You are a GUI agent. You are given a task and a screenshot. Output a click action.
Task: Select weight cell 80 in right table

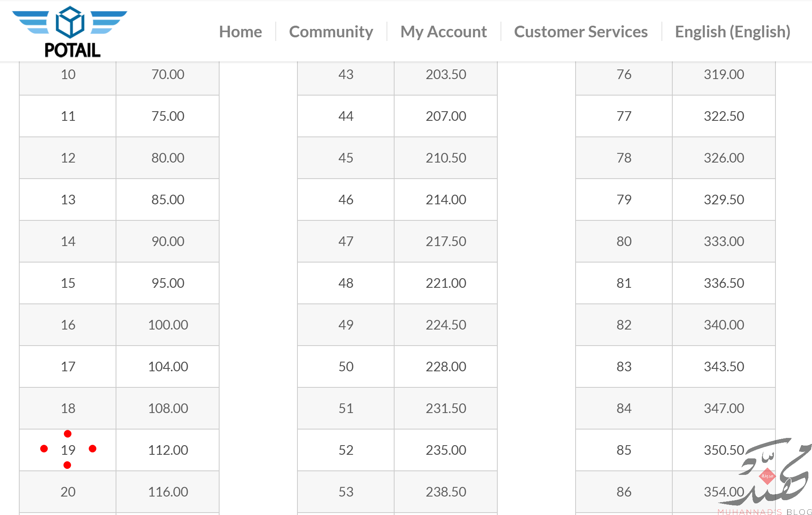tap(624, 241)
